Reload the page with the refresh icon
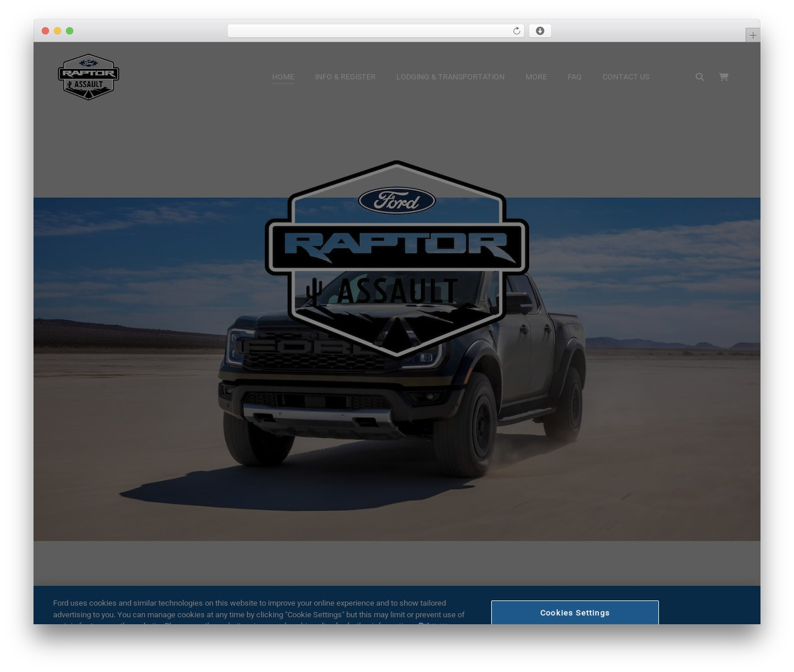Image resolution: width=794 pixels, height=672 pixels. [517, 31]
